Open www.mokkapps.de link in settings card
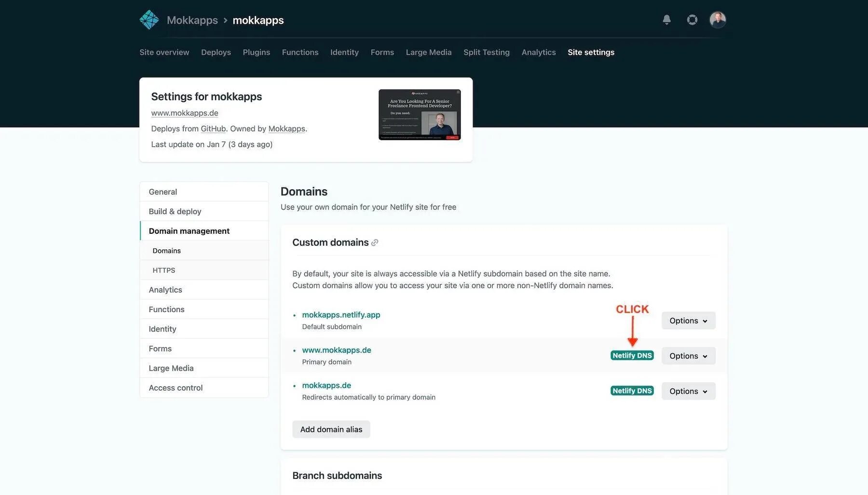868x495 pixels. click(185, 113)
